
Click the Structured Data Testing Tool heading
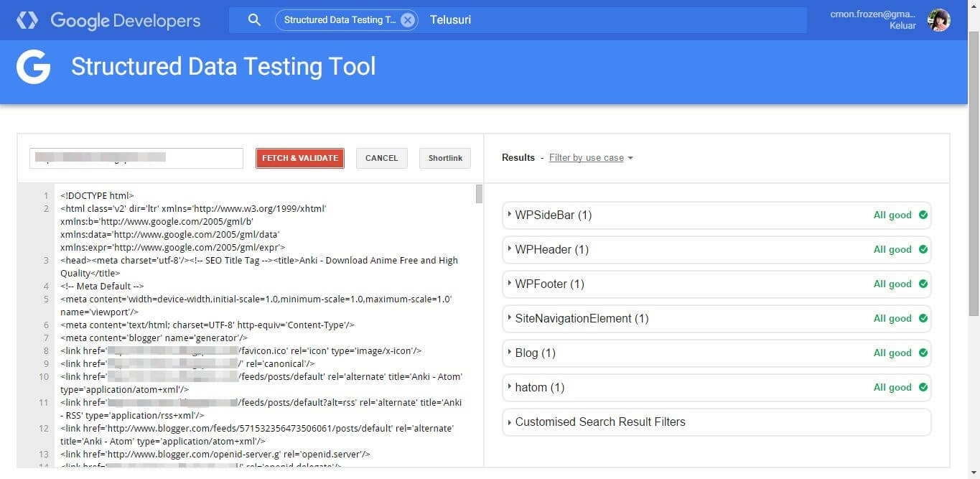point(223,67)
